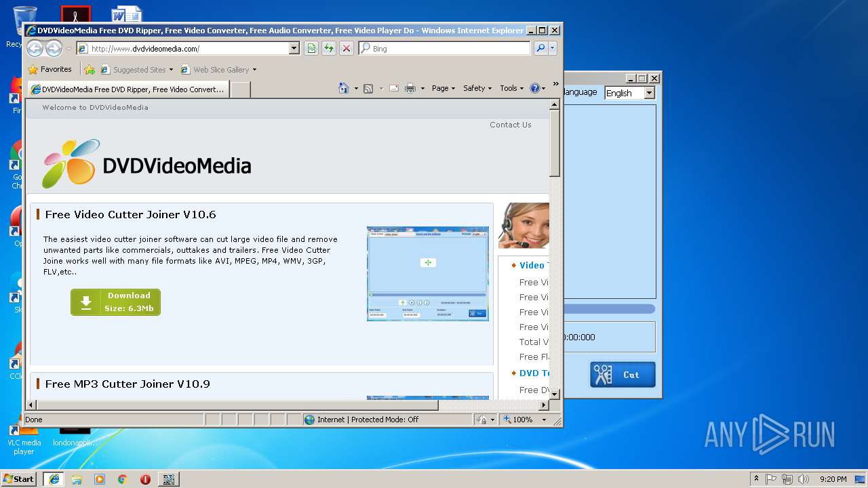Click the RSS Feeds icon
Viewport: 868px width, 488px height.
(368, 88)
